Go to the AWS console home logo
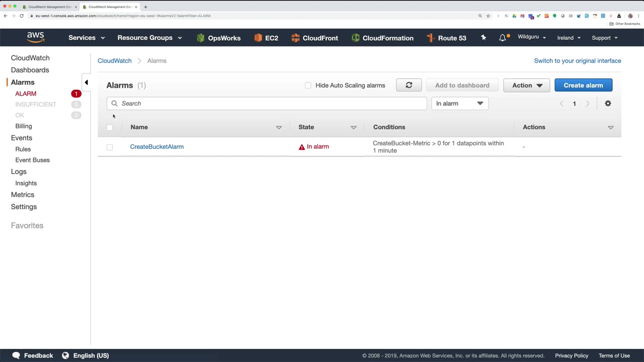The image size is (644, 362). (36, 38)
